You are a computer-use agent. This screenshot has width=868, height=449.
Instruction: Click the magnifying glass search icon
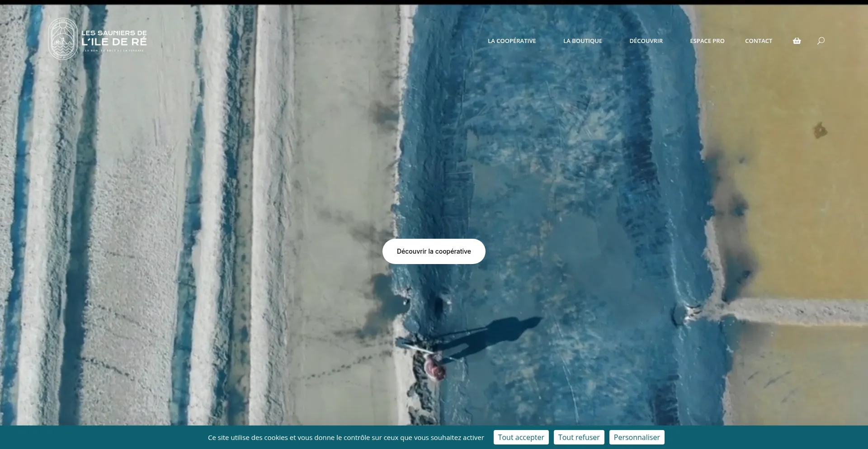(821, 41)
